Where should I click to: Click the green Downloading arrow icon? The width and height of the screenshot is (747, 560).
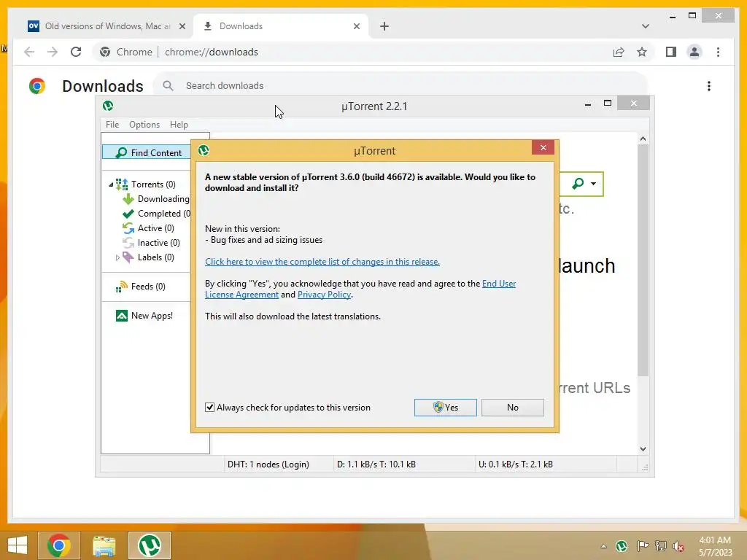128,199
